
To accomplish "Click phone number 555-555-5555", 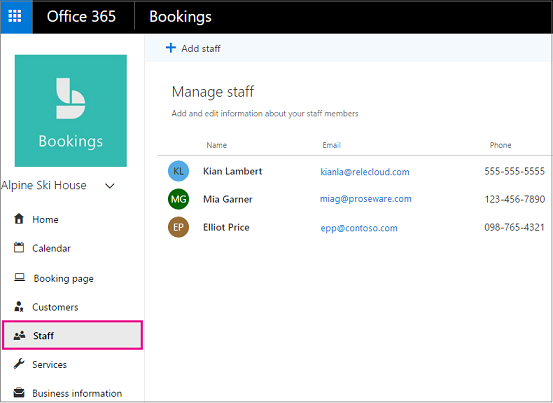I will (x=515, y=171).
